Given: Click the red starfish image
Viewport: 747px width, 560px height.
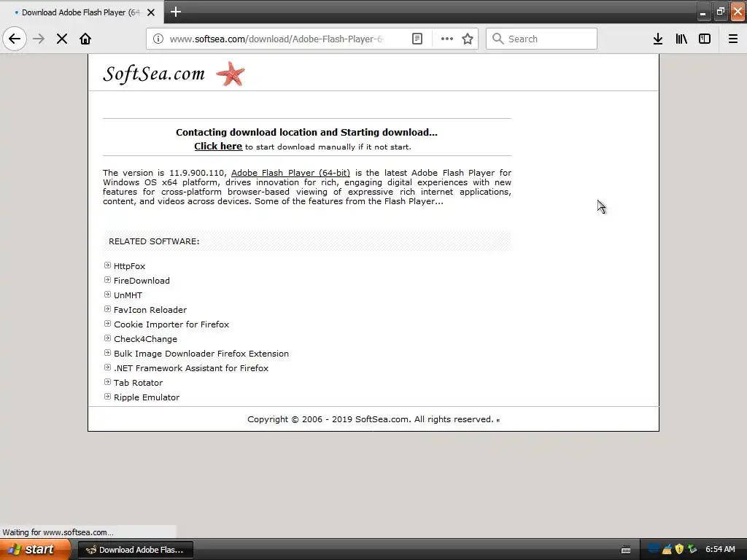Looking at the screenshot, I should [231, 74].
